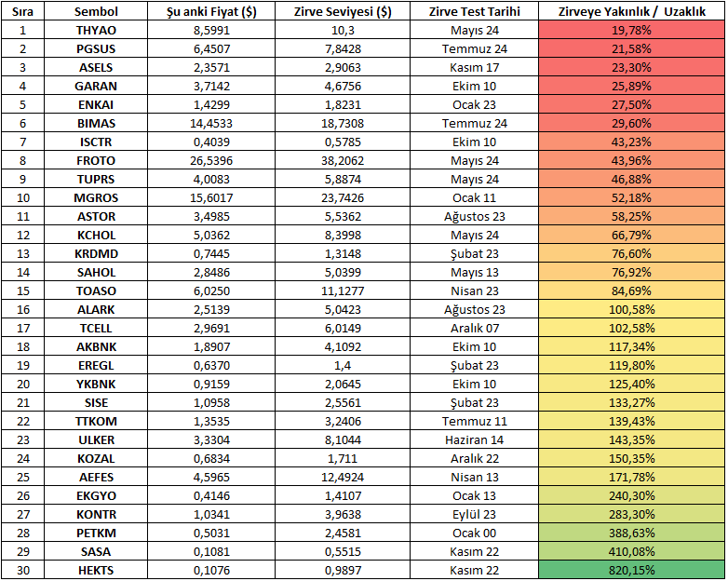Viewport: 728px width, 581px height.
Task: Click BIMAS current price 14,4533
Action: (211, 123)
